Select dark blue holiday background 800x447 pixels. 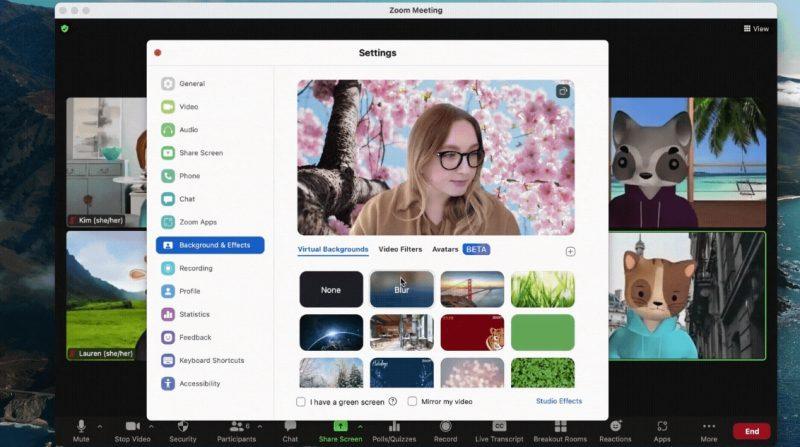coord(402,372)
